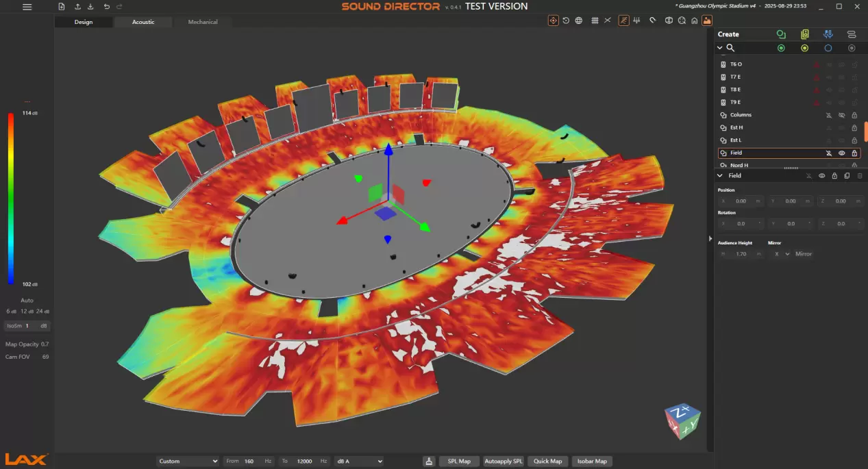Duplicate the Field object via copy icon
The width and height of the screenshot is (868, 469).
(x=847, y=176)
